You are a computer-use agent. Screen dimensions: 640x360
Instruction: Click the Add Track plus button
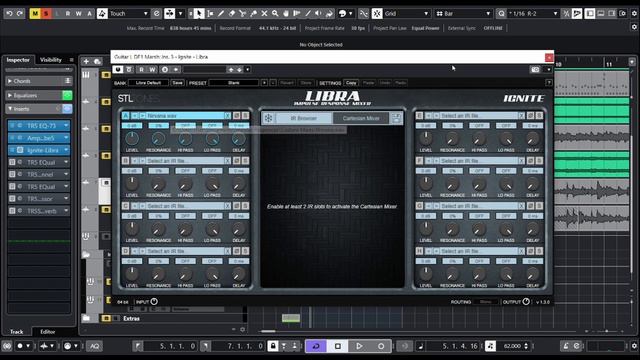86,62
